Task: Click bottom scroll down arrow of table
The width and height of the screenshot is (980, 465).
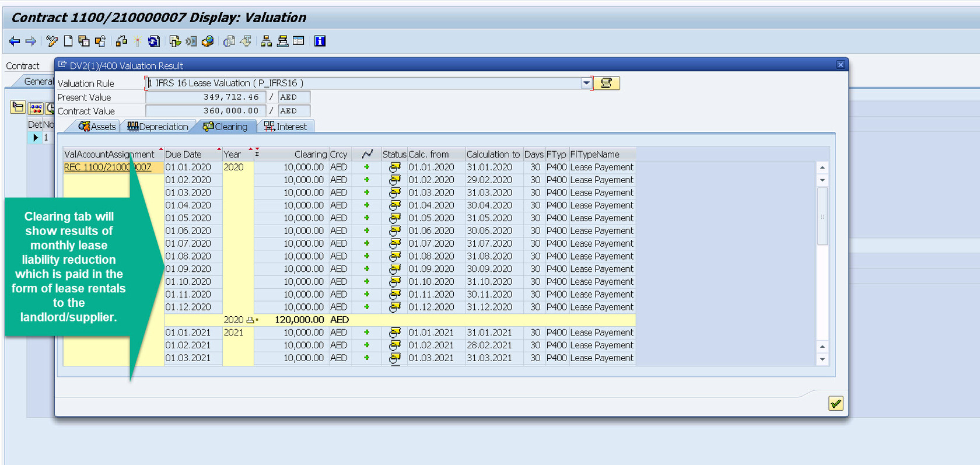Action: pos(822,359)
